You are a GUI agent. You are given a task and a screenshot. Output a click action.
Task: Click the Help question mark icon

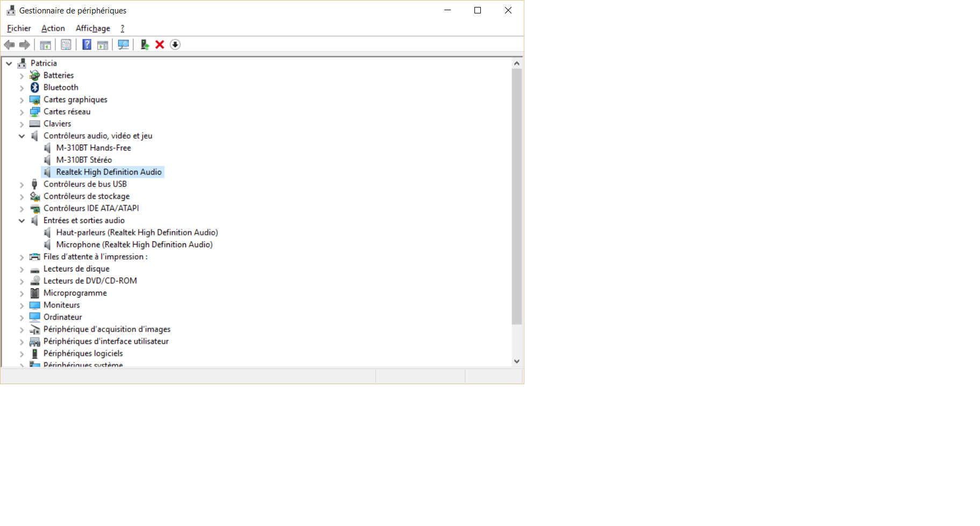(87, 45)
